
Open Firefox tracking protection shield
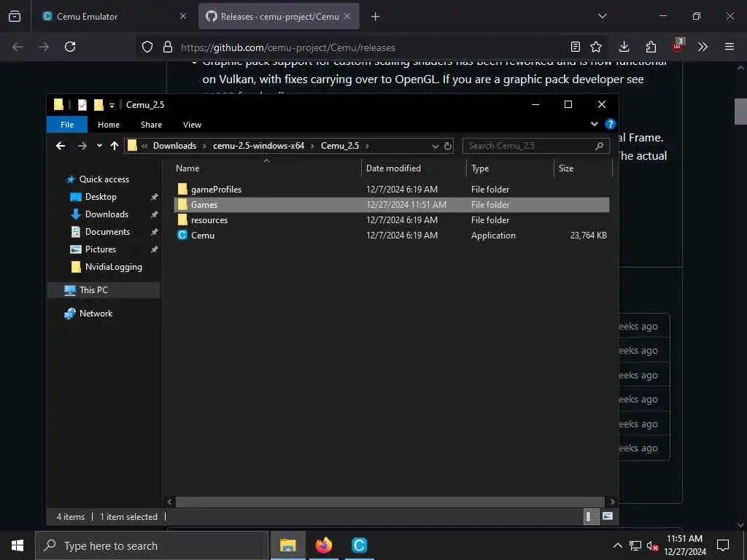click(x=147, y=47)
